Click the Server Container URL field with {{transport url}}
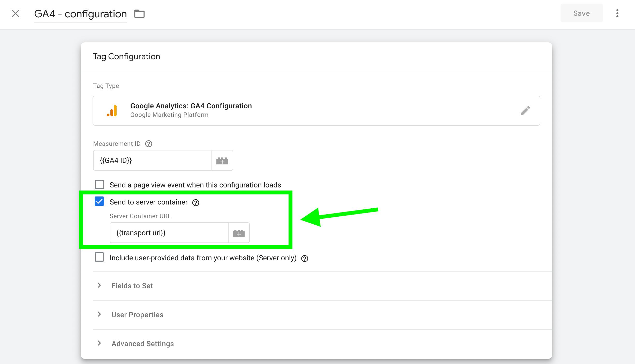The height and width of the screenshot is (364, 635). pos(169,233)
